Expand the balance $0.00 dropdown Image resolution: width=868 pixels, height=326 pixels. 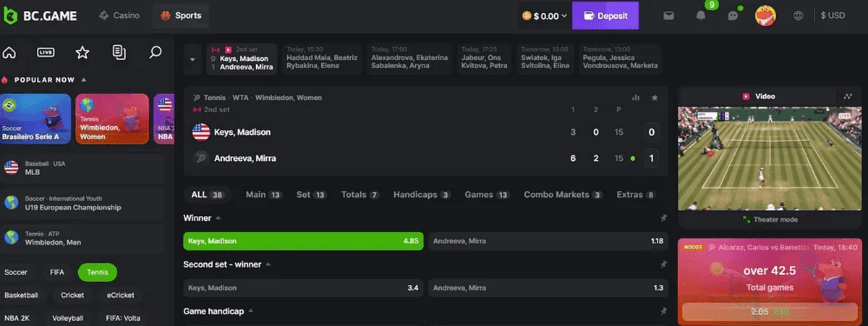coord(545,16)
